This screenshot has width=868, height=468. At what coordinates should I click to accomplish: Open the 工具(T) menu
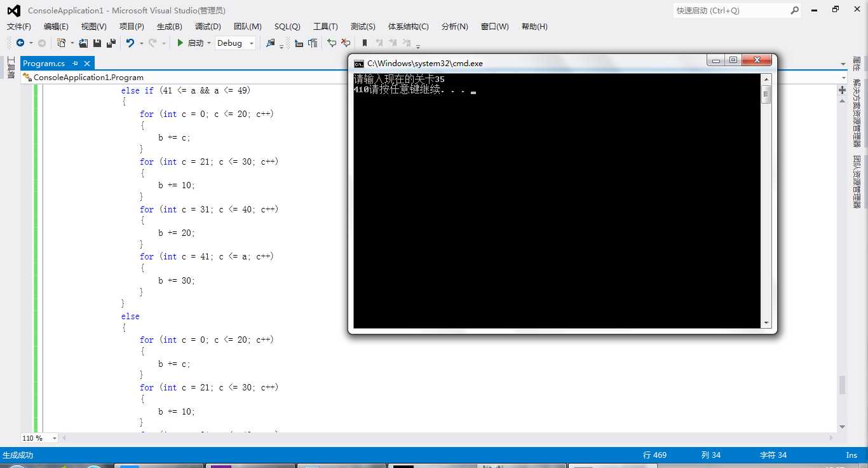click(x=325, y=26)
